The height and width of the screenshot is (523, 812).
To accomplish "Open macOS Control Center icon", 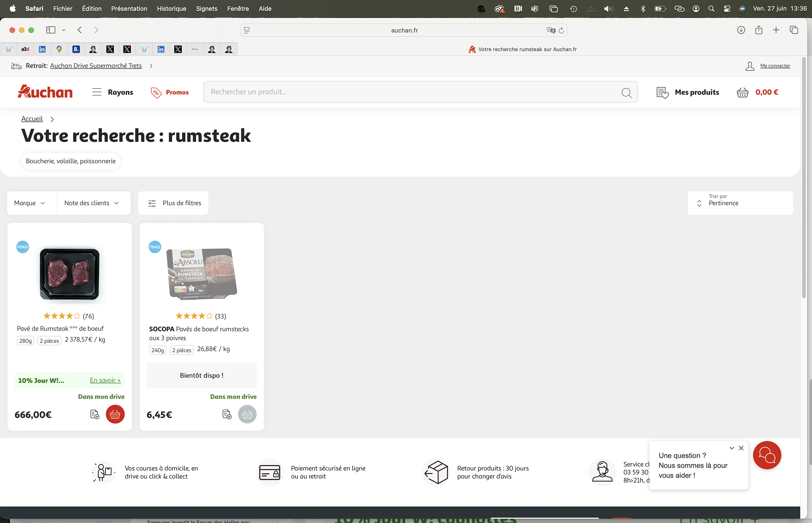I will pos(727,8).
